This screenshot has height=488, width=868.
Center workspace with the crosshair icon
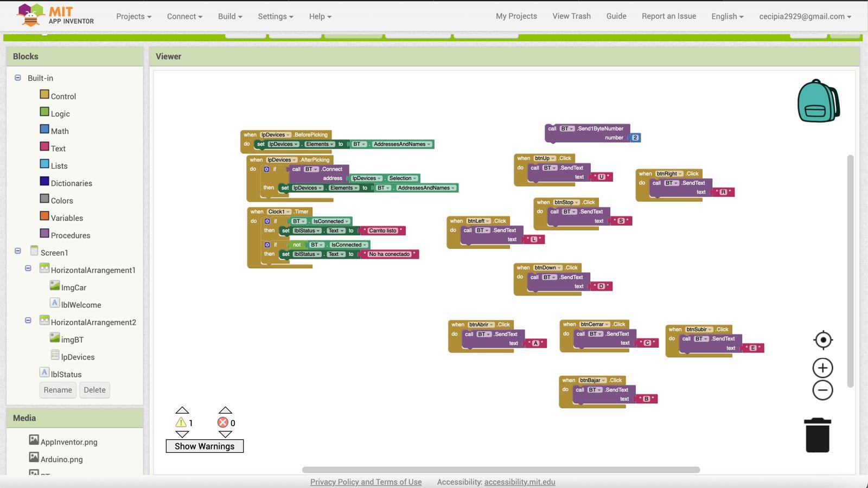(823, 340)
